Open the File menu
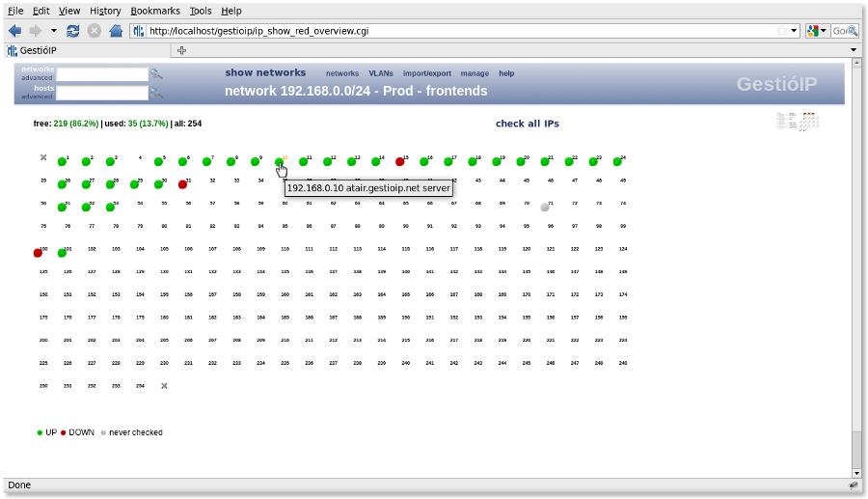The image size is (868, 499). pos(15,11)
